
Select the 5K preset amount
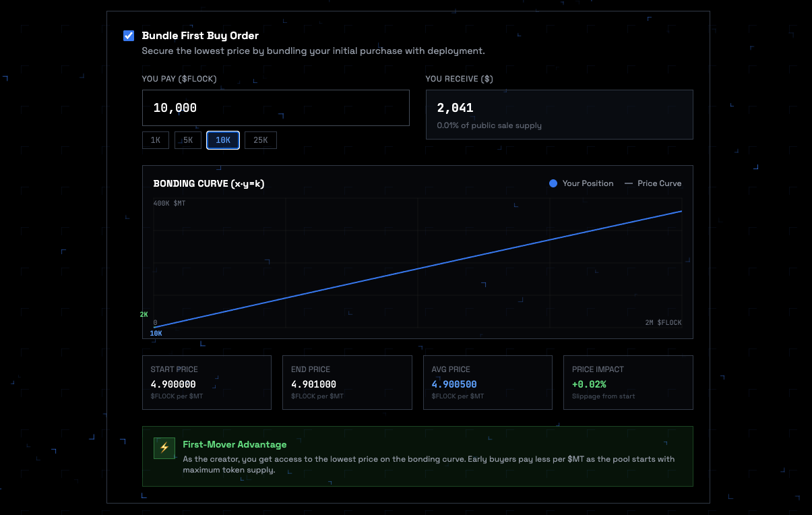pos(188,140)
